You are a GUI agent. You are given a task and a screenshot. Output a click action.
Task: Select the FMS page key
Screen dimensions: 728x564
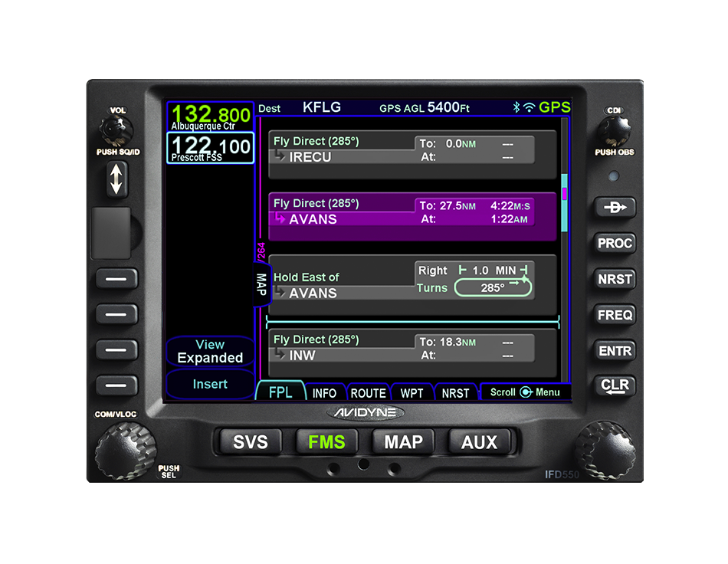(326, 441)
